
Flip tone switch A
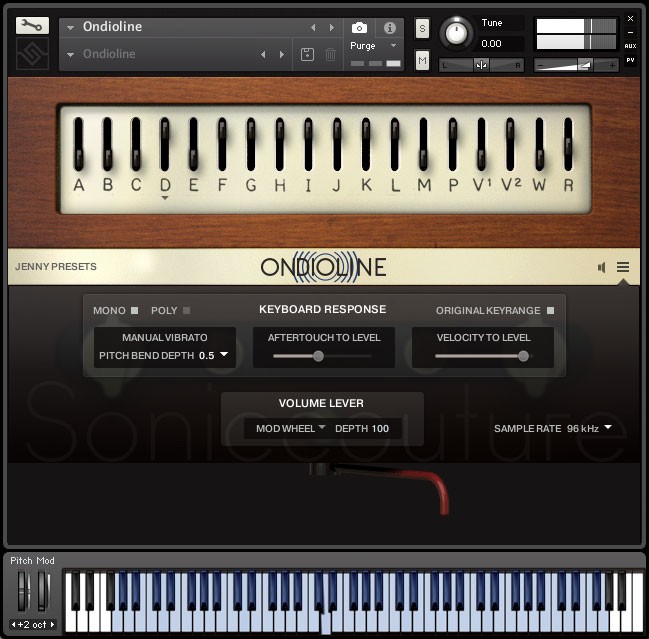[78, 144]
